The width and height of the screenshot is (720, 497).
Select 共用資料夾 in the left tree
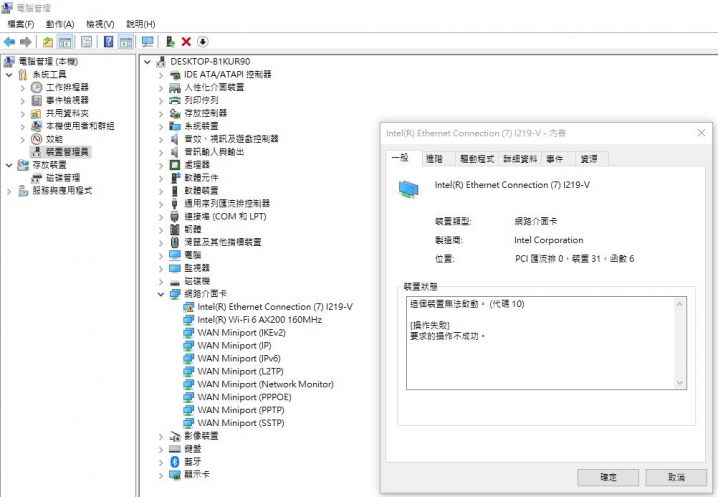(x=67, y=113)
